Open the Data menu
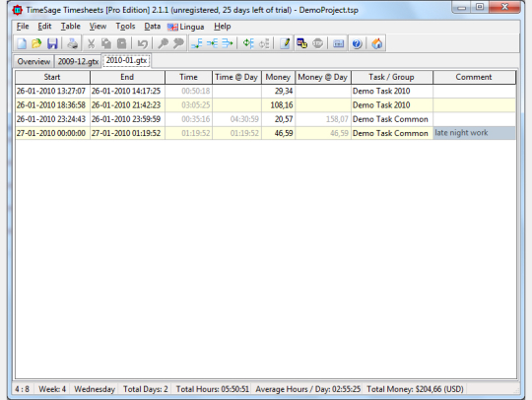532x400 pixels. (152, 27)
